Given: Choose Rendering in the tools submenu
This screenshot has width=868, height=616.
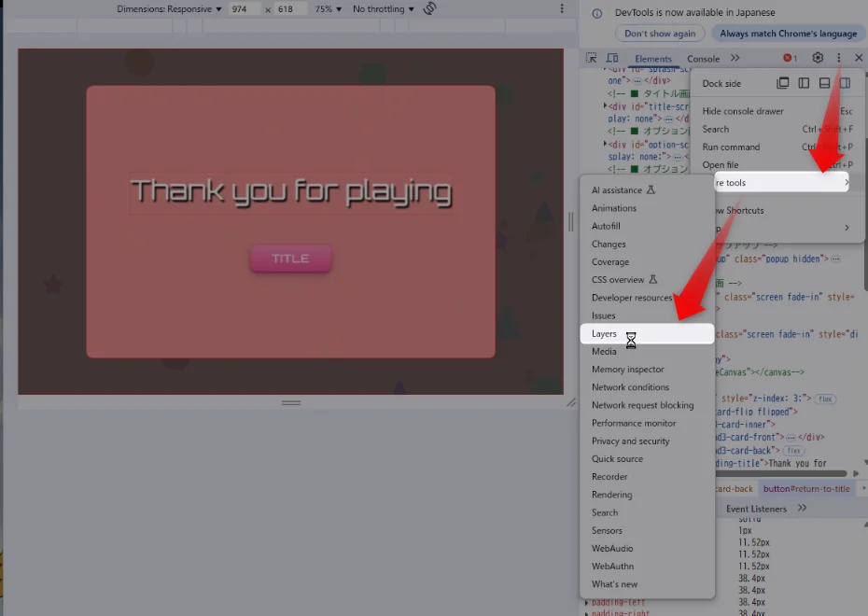Looking at the screenshot, I should pos(611,495).
